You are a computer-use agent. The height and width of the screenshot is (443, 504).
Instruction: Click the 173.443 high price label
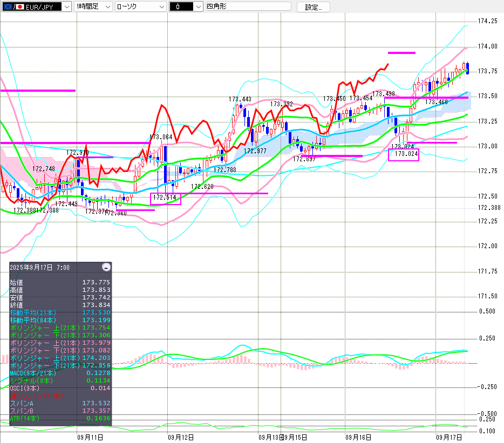point(240,99)
